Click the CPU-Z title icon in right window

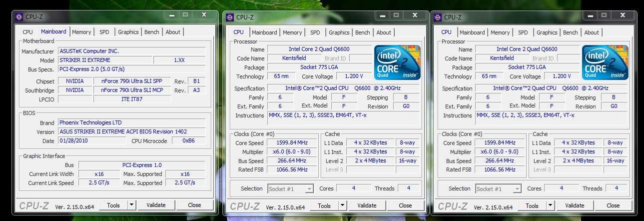438,17
